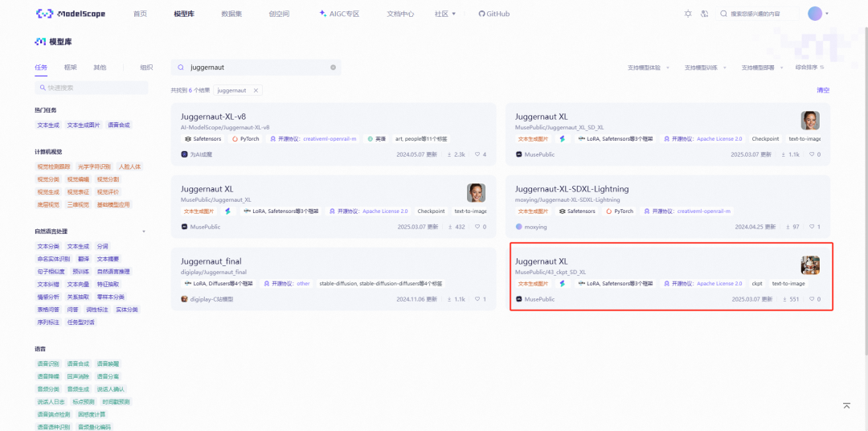
Task: Click the language switch icon in the header
Action: pyautogui.click(x=705, y=14)
